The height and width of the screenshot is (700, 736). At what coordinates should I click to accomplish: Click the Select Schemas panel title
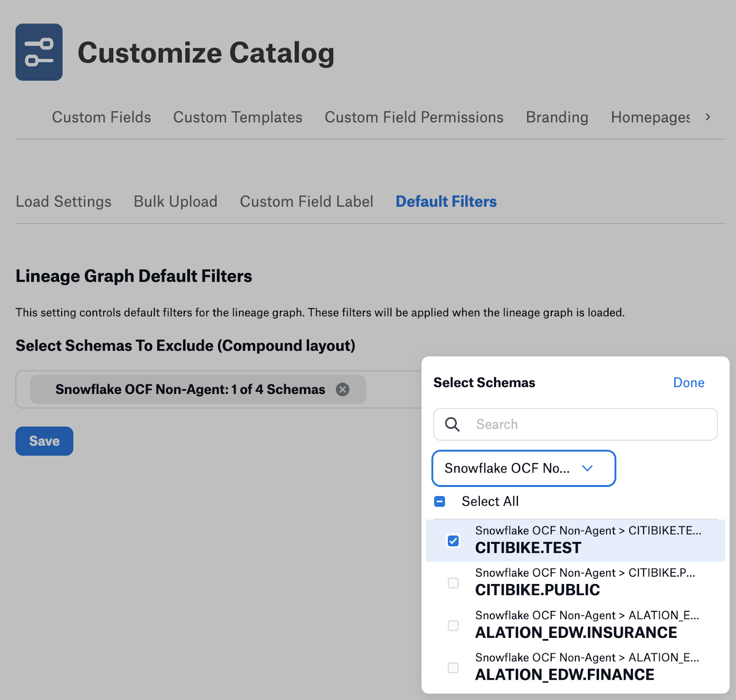484,382
